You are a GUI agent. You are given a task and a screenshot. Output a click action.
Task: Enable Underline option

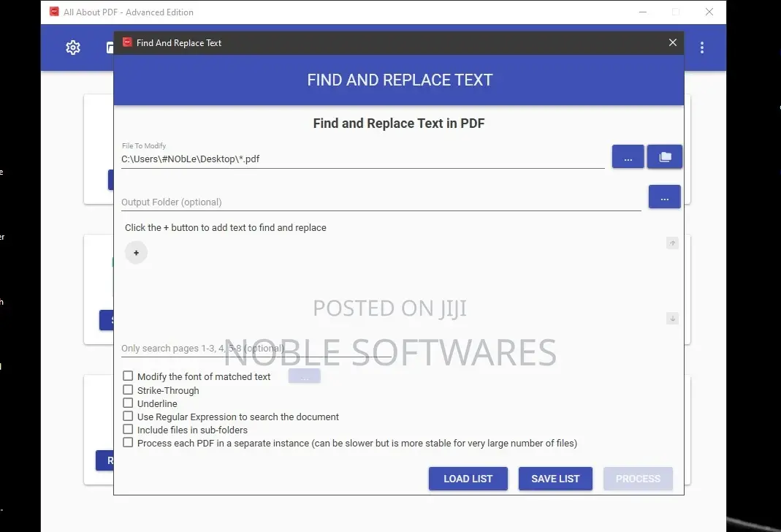tap(128, 403)
